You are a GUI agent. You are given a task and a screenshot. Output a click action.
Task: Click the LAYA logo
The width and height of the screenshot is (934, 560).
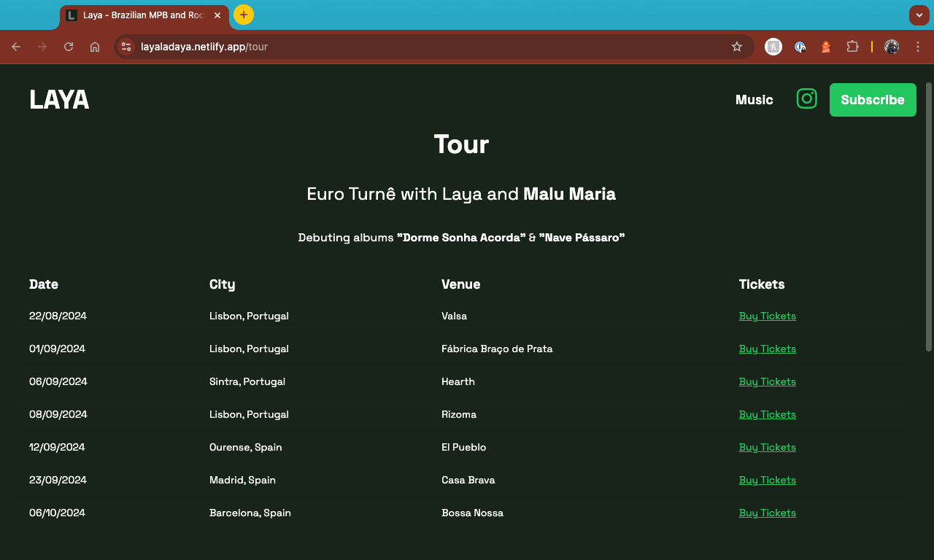(x=58, y=99)
